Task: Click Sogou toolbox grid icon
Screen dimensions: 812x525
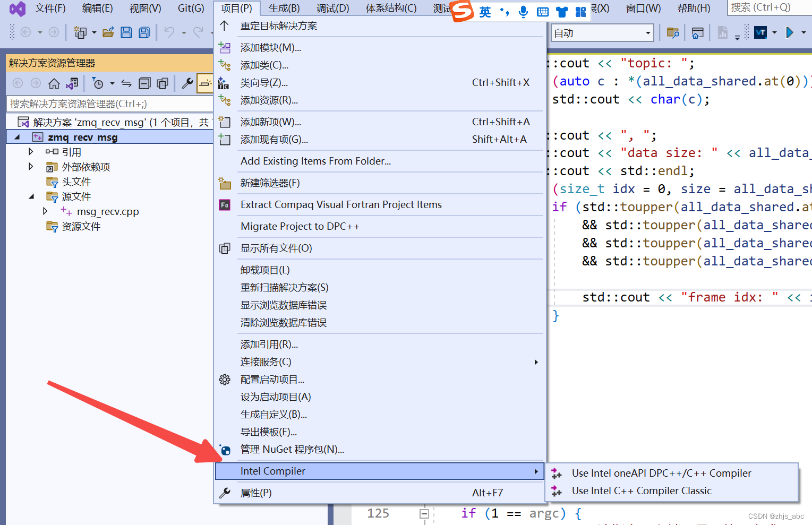Action: (581, 12)
